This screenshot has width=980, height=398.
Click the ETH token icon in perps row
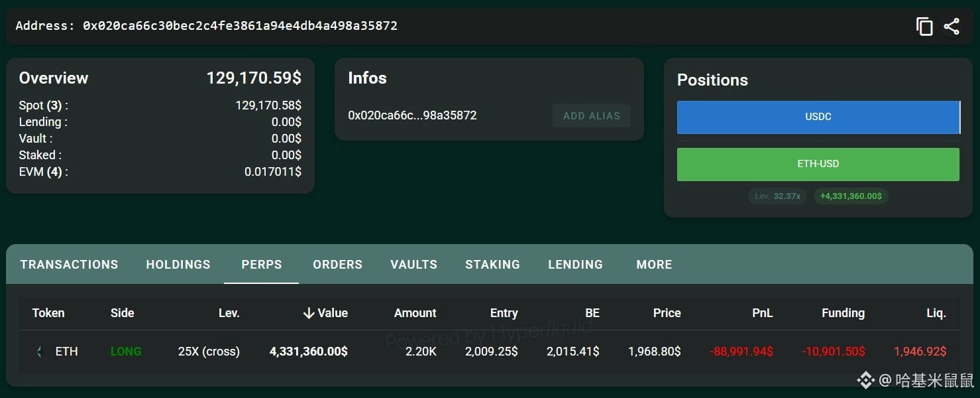(39, 352)
